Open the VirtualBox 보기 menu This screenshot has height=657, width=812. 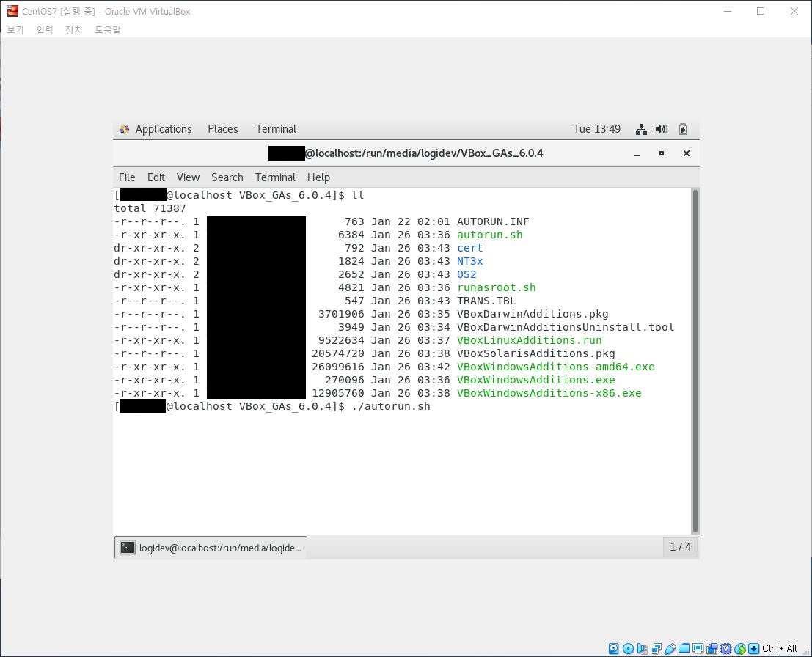click(x=15, y=30)
